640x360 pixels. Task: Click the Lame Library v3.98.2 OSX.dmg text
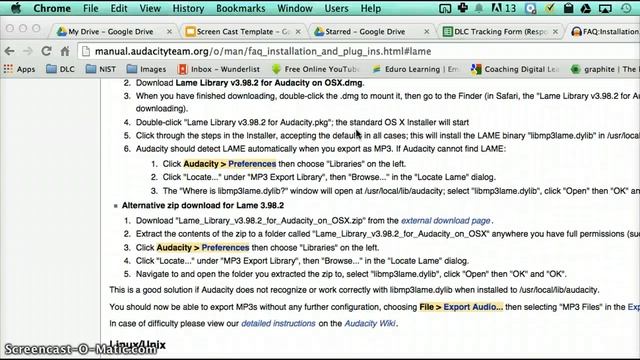[269, 83]
